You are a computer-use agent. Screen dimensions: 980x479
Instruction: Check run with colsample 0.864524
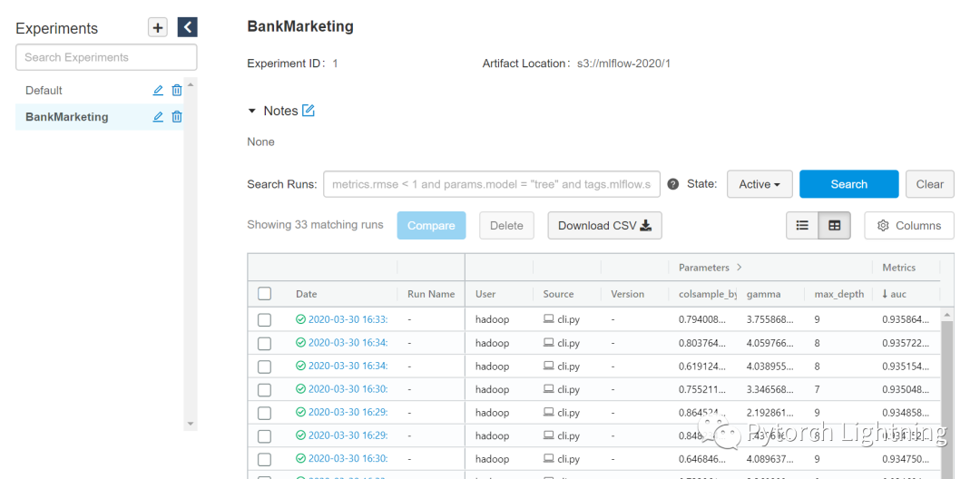[264, 413]
